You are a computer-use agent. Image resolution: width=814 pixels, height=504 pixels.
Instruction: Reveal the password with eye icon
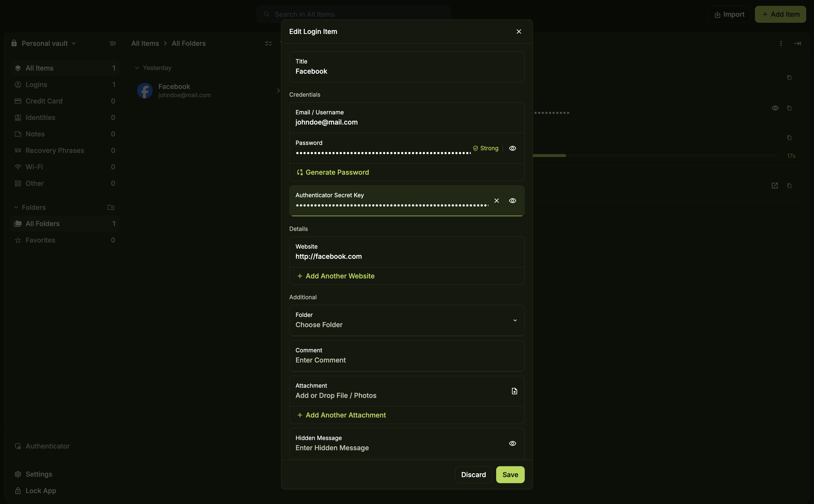click(x=512, y=148)
